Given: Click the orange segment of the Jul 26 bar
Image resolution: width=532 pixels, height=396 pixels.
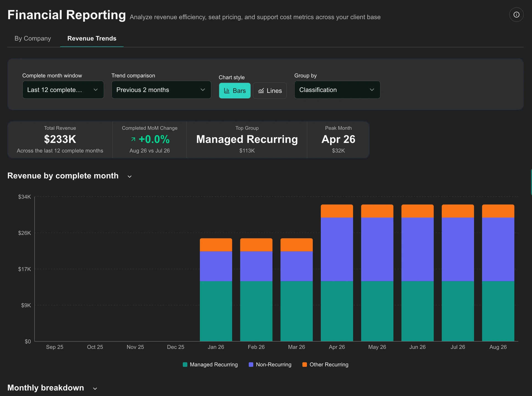Looking at the screenshot, I should [x=458, y=211].
